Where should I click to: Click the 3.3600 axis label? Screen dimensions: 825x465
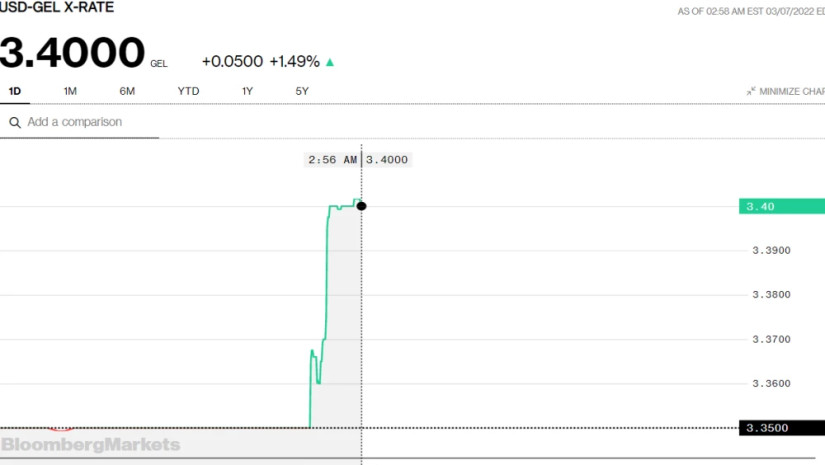point(771,383)
